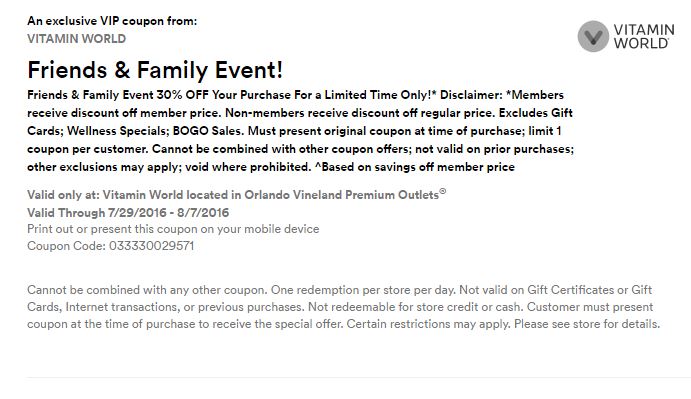Click the 'Please see store for details' sentence
Viewport: 691px width, 399px height.
[x=587, y=324]
